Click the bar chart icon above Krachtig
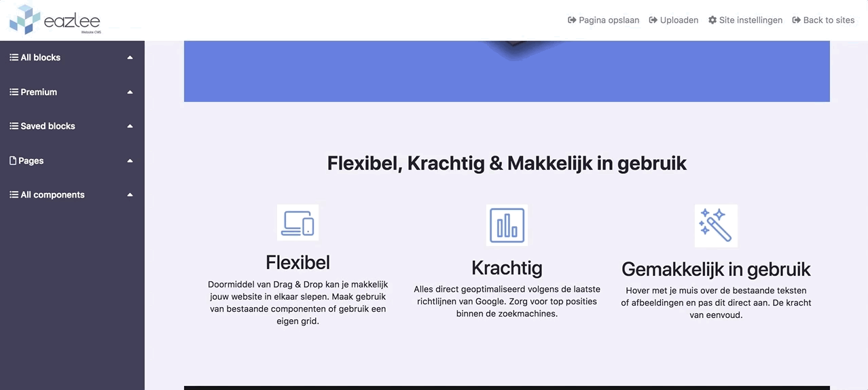 [x=507, y=225]
